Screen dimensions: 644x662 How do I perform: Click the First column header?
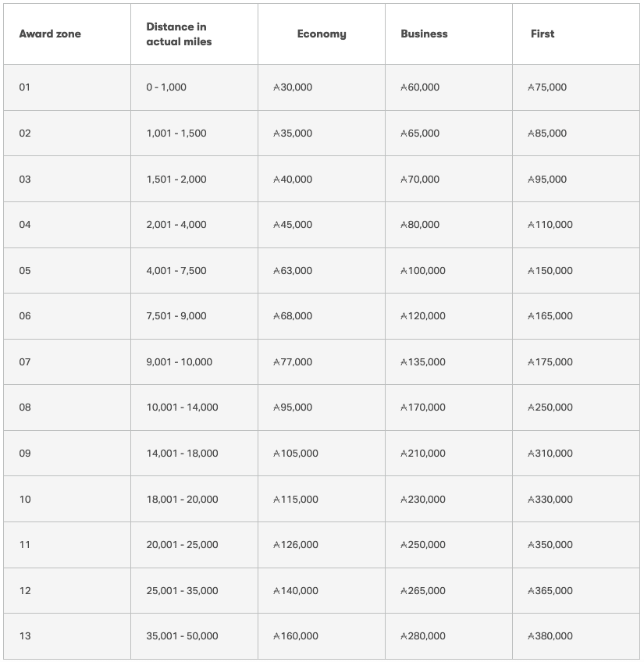tap(543, 34)
